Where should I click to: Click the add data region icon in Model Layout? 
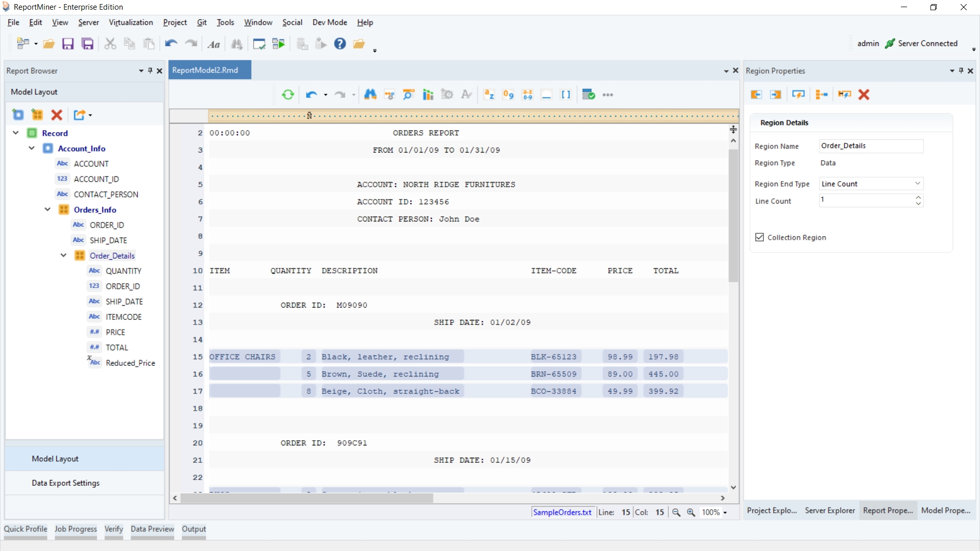click(x=37, y=115)
